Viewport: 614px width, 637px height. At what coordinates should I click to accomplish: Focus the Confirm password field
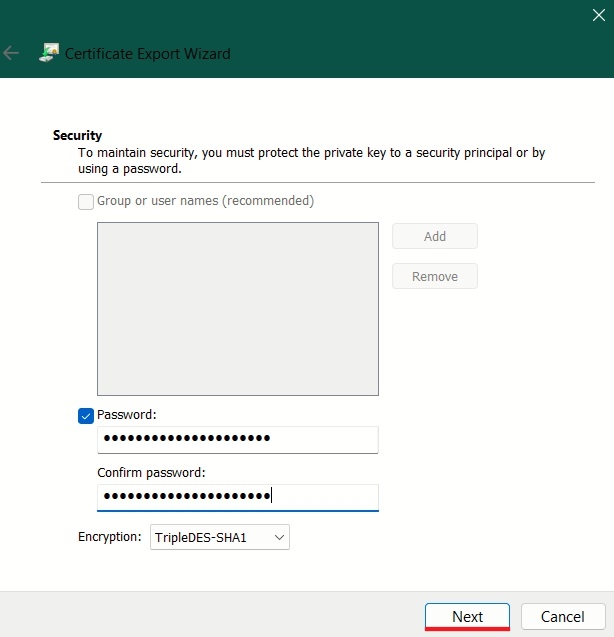pyautogui.click(x=238, y=497)
